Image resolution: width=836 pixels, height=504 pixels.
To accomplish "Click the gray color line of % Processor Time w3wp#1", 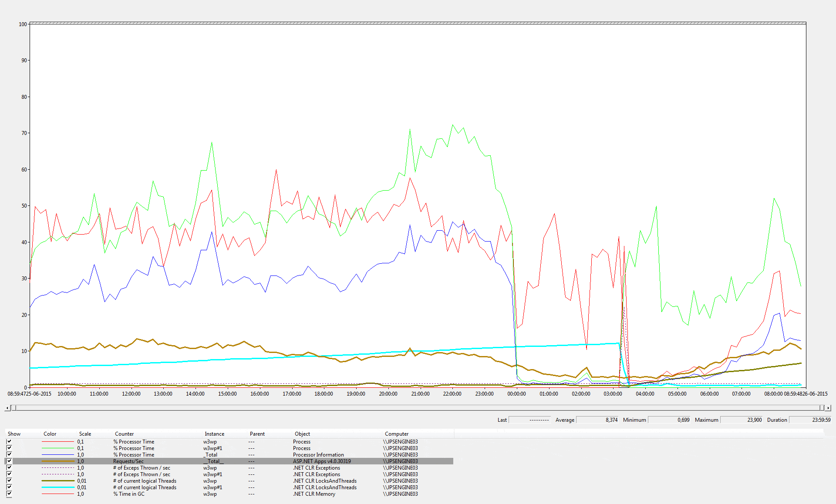I will 58,448.
